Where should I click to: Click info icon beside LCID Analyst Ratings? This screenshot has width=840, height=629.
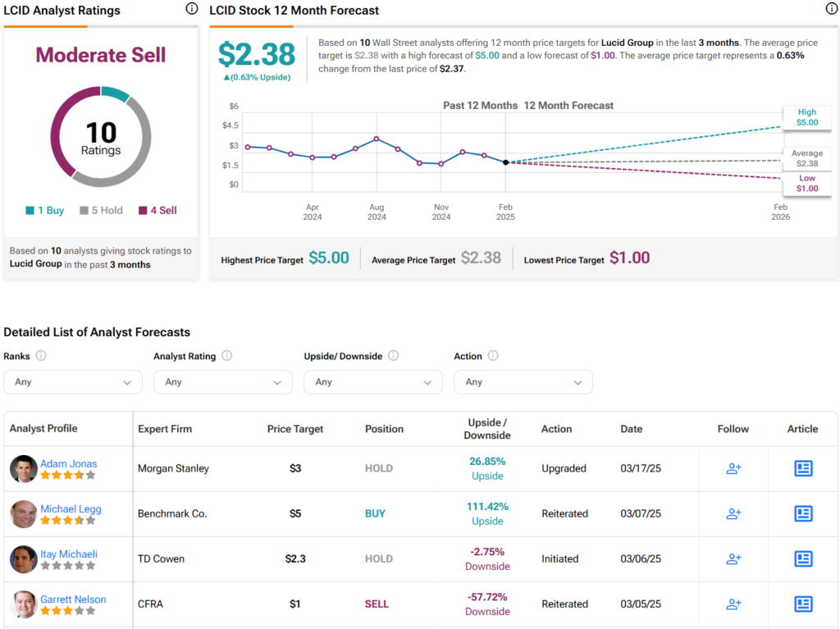click(191, 9)
